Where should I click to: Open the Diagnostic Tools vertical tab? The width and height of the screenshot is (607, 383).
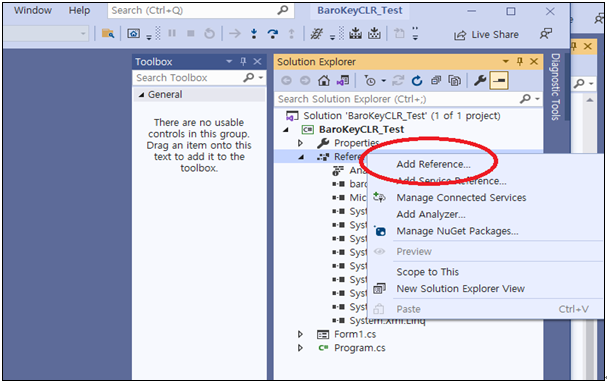coord(556,87)
